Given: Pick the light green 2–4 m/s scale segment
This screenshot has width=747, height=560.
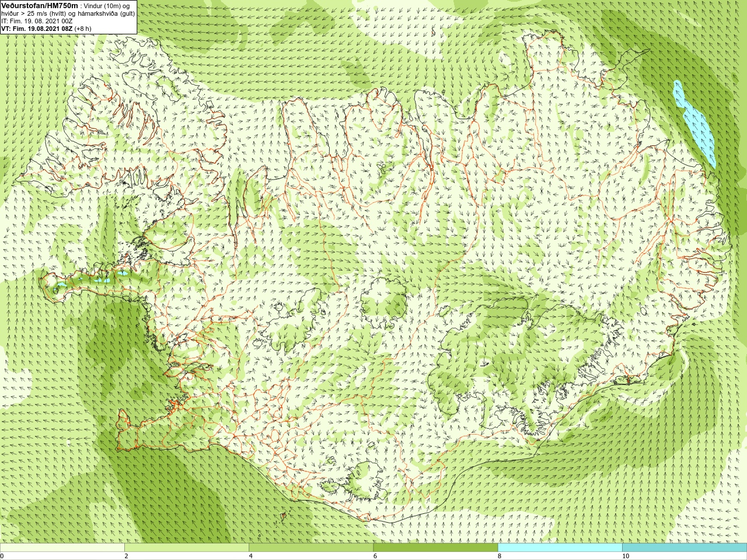Looking at the screenshot, I should 187,548.
